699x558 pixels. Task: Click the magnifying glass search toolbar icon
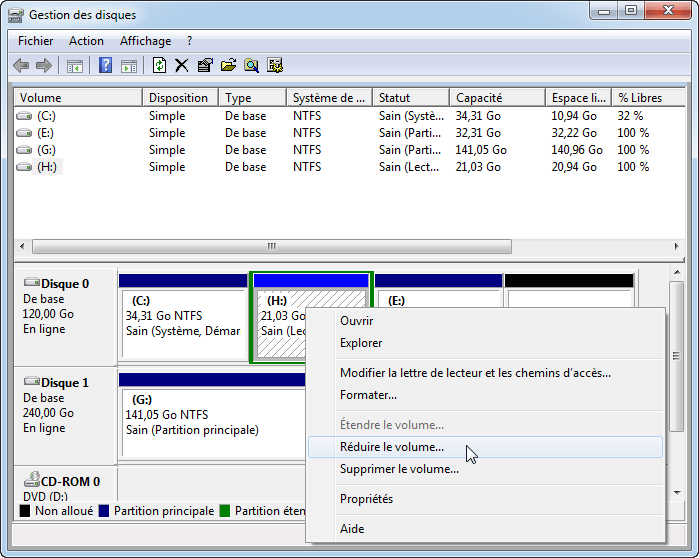coord(251,66)
